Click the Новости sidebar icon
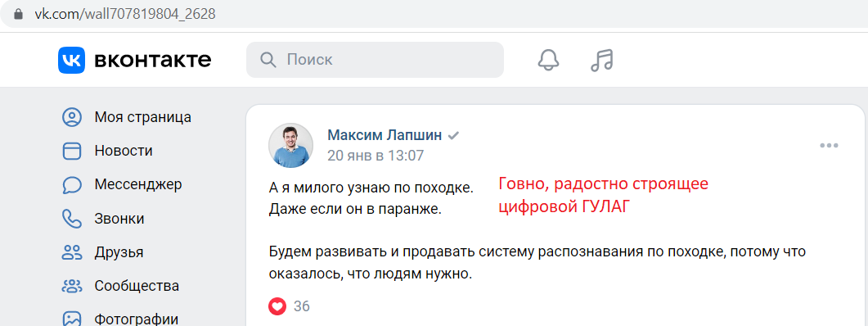This screenshot has width=868, height=326. click(x=72, y=152)
